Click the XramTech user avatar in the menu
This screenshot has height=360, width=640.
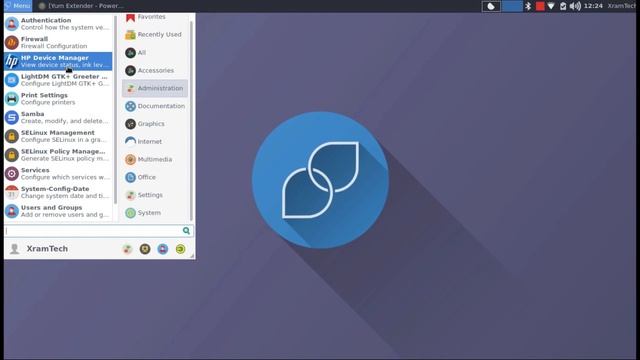click(15, 249)
